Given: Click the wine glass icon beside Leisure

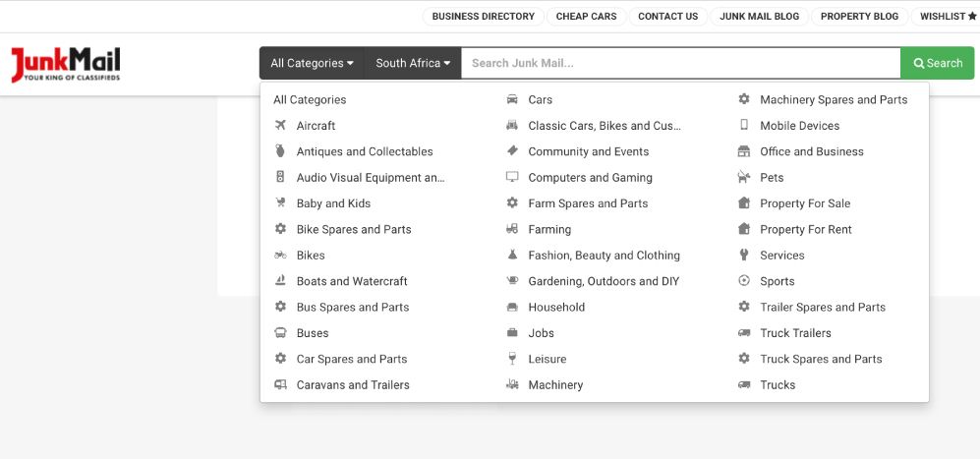Looking at the screenshot, I should pyautogui.click(x=512, y=359).
